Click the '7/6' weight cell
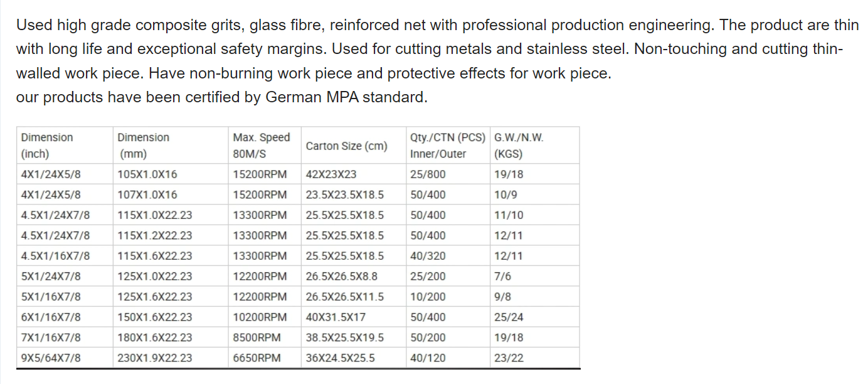868x384 pixels. tap(534, 277)
